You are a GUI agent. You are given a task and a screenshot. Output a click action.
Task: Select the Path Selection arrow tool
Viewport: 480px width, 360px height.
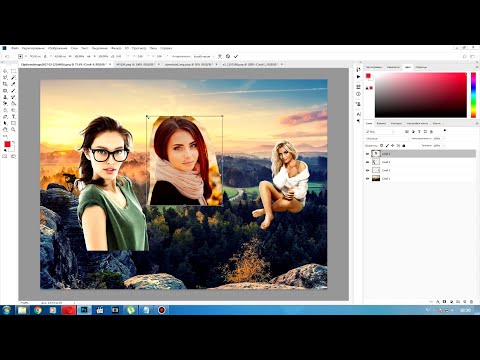5,123
